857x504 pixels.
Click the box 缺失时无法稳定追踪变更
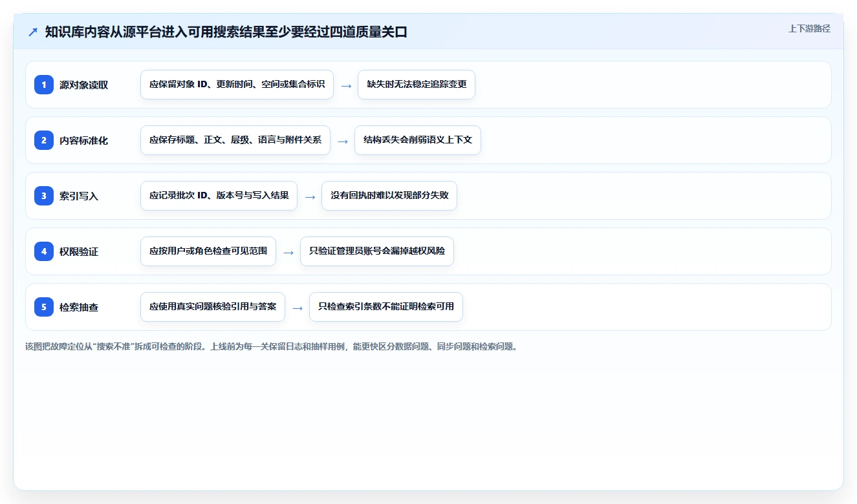coord(417,85)
